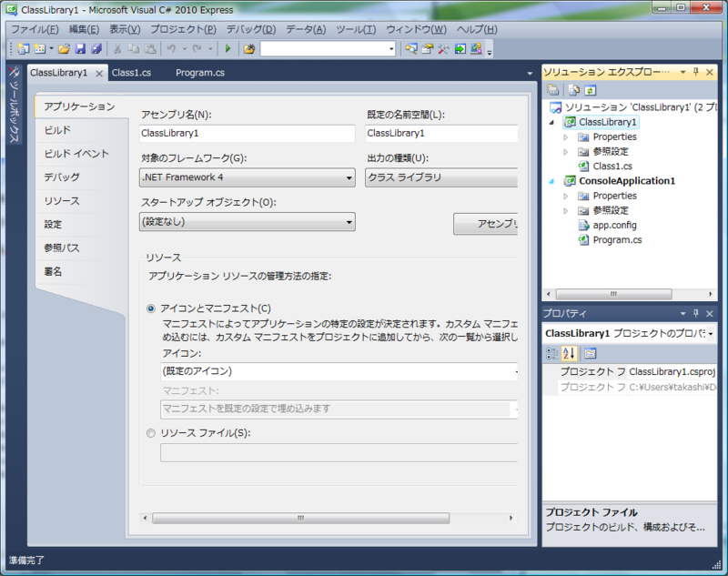This screenshot has height=576, width=728.
Task: Open the ファイル(F) menu
Action: click(x=35, y=30)
